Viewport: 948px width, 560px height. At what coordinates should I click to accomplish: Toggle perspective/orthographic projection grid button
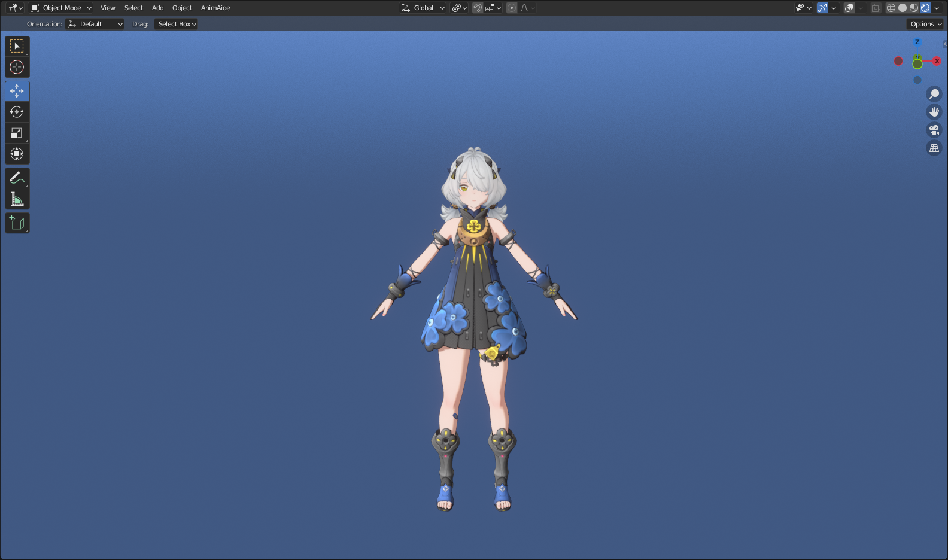click(x=934, y=148)
